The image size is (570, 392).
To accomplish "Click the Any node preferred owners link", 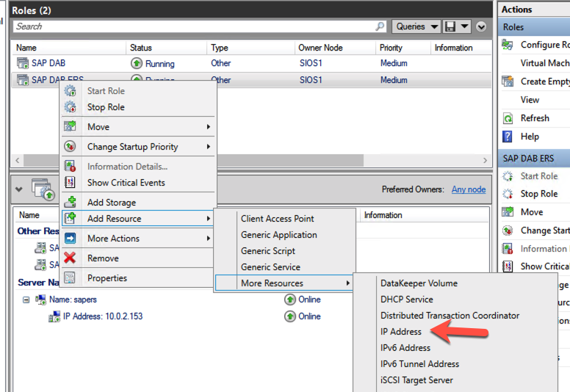I will [x=469, y=189].
